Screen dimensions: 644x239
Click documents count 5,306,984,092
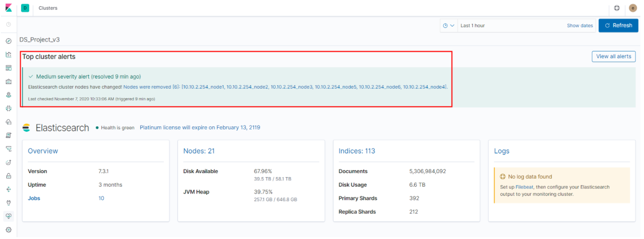tap(428, 171)
